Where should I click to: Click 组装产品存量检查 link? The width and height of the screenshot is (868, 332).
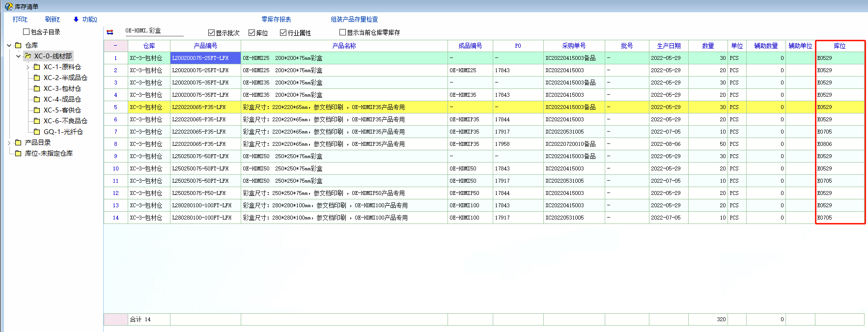354,20
